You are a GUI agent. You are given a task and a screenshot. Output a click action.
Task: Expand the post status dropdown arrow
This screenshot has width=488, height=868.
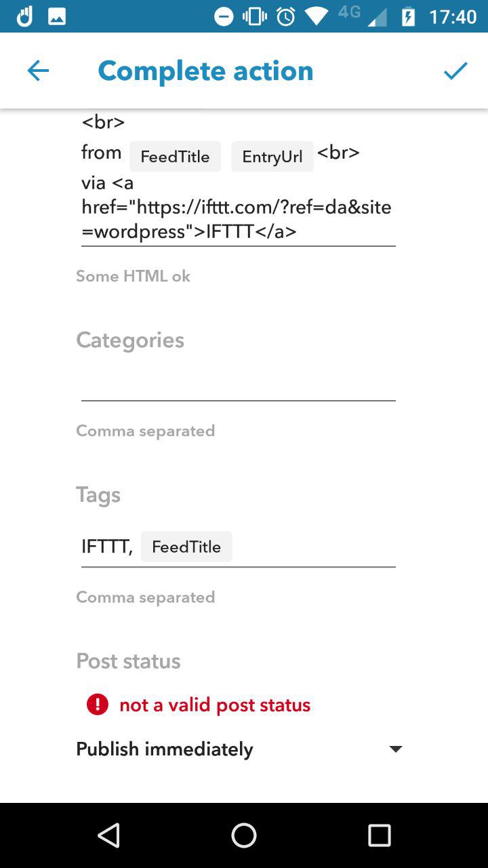(x=396, y=749)
